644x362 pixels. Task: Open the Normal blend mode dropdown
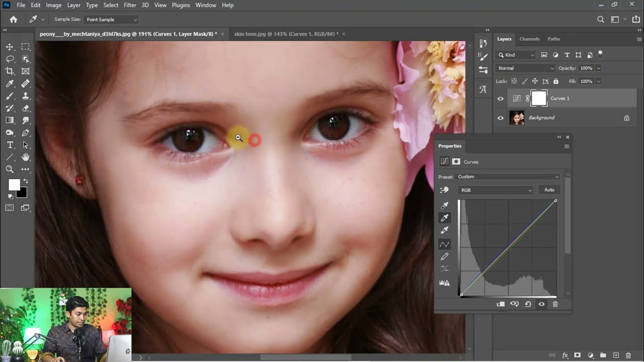[525, 68]
